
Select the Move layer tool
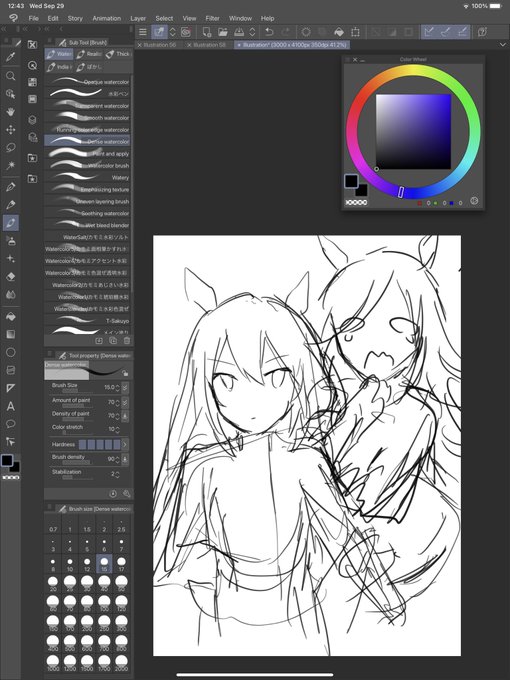coord(10,130)
